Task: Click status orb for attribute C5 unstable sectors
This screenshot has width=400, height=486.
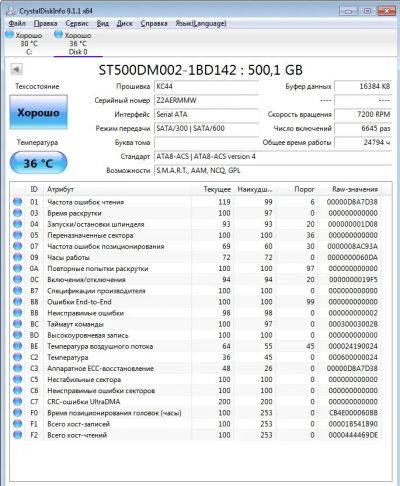Action: (18, 379)
